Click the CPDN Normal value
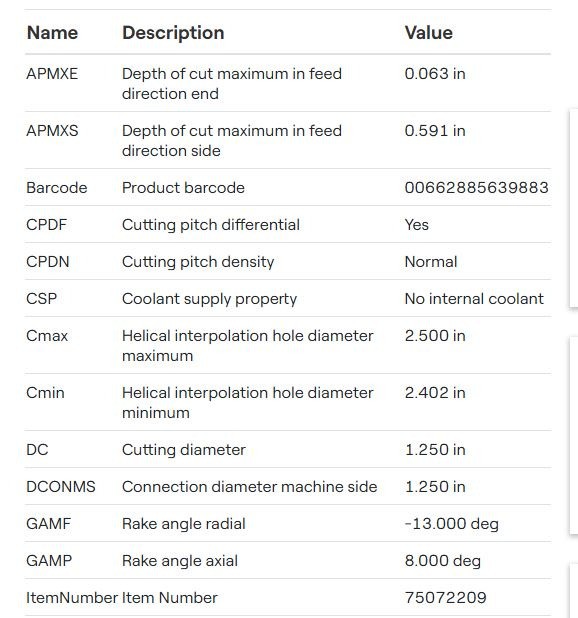The width and height of the screenshot is (578, 618). click(431, 262)
